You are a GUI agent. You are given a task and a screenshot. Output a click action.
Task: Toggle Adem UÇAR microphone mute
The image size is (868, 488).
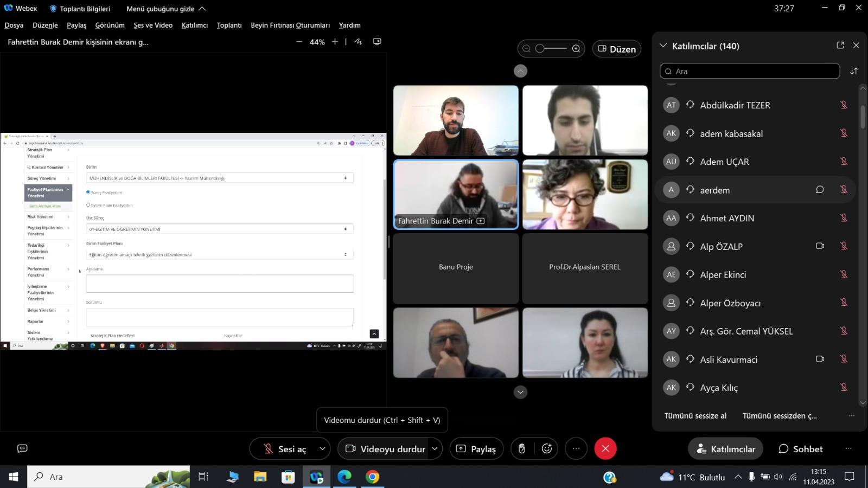pos(844,161)
